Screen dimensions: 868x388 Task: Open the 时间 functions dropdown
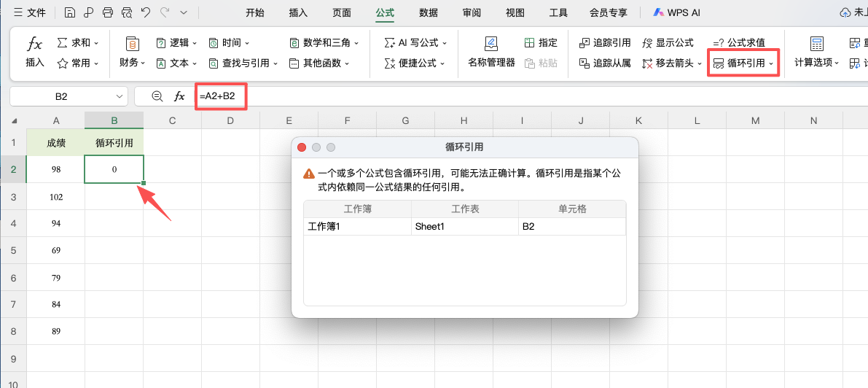(x=229, y=43)
